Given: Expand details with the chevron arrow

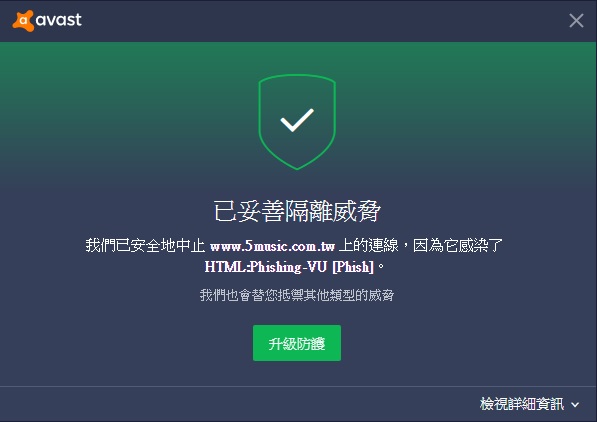Looking at the screenshot, I should [575, 405].
